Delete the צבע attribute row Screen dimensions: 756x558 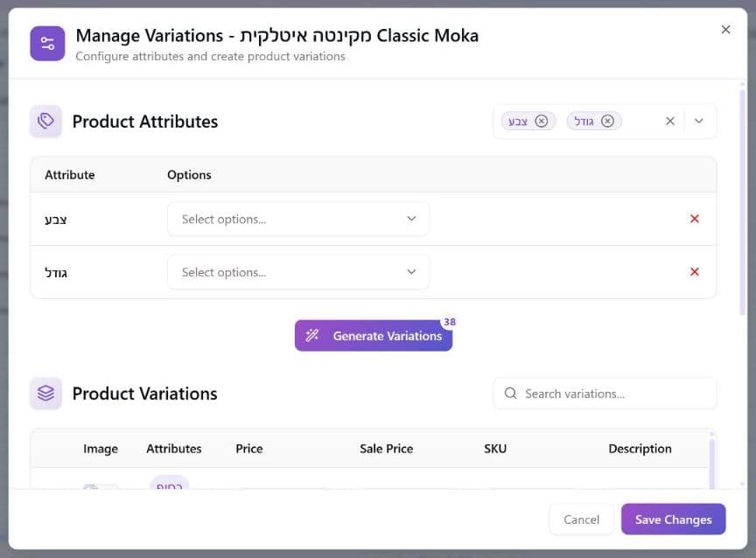tap(694, 219)
